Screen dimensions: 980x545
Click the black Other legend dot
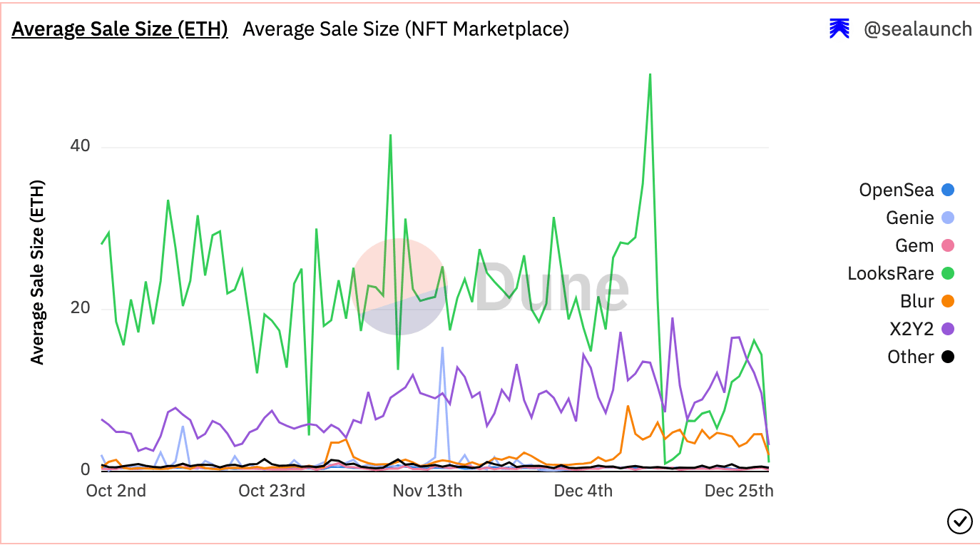(948, 357)
